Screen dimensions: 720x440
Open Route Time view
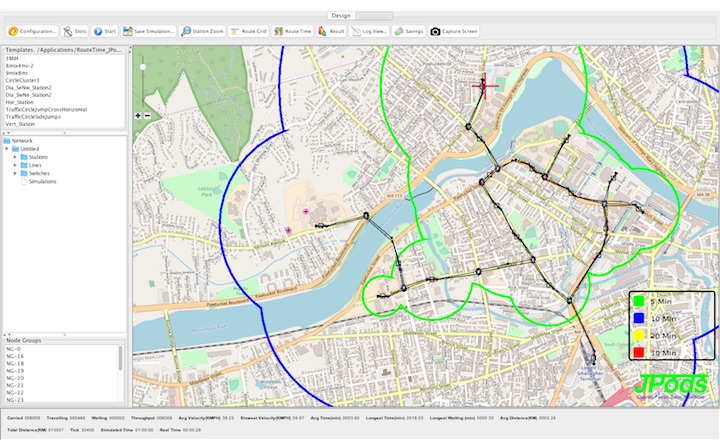[293, 31]
